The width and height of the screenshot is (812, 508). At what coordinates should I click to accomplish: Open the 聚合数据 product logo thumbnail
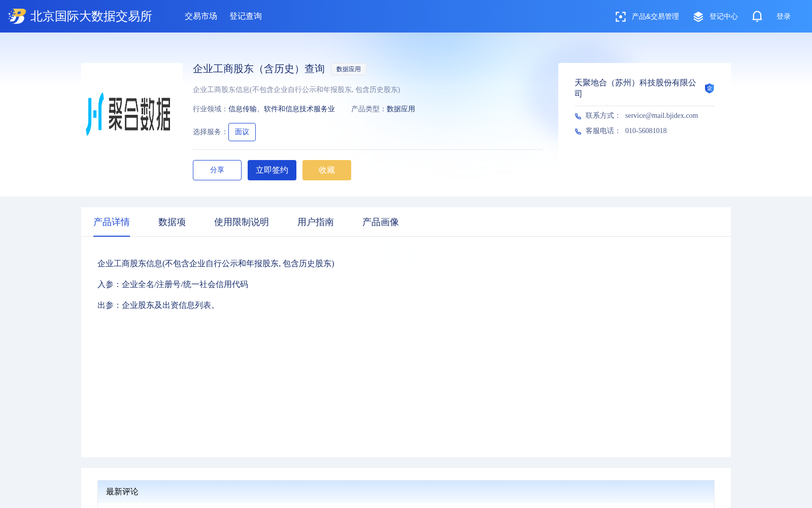click(x=132, y=114)
